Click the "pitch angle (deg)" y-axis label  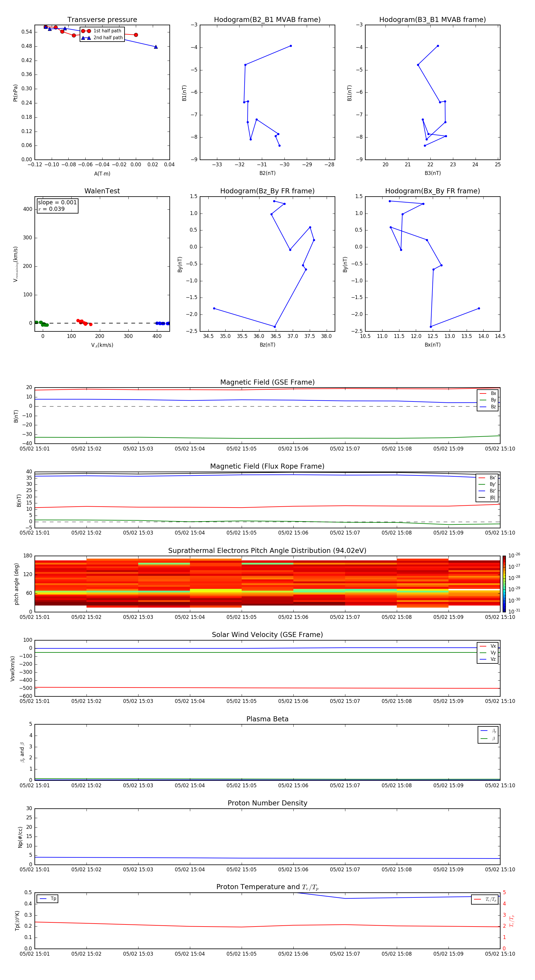[16, 584]
